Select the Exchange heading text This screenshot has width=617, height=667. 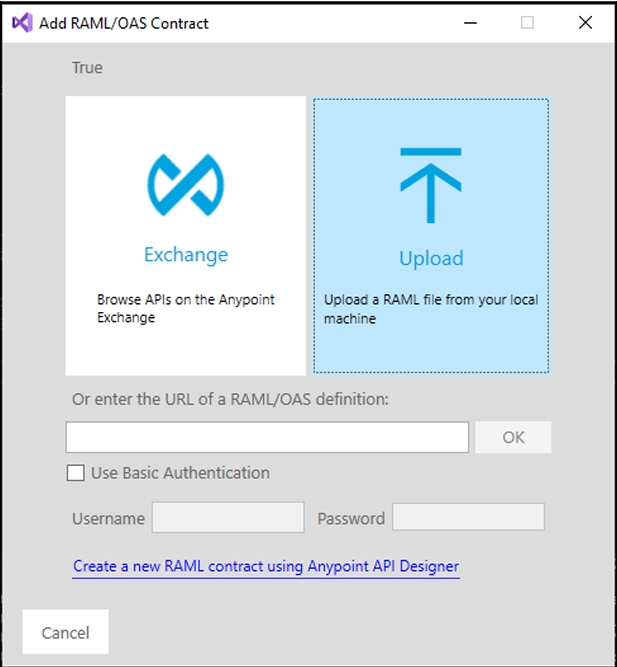point(186,254)
